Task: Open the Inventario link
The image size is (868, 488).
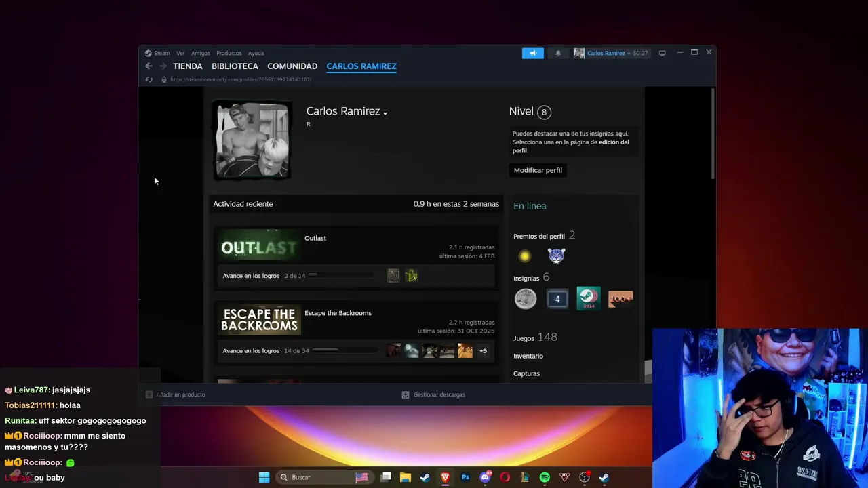Action: (528, 356)
